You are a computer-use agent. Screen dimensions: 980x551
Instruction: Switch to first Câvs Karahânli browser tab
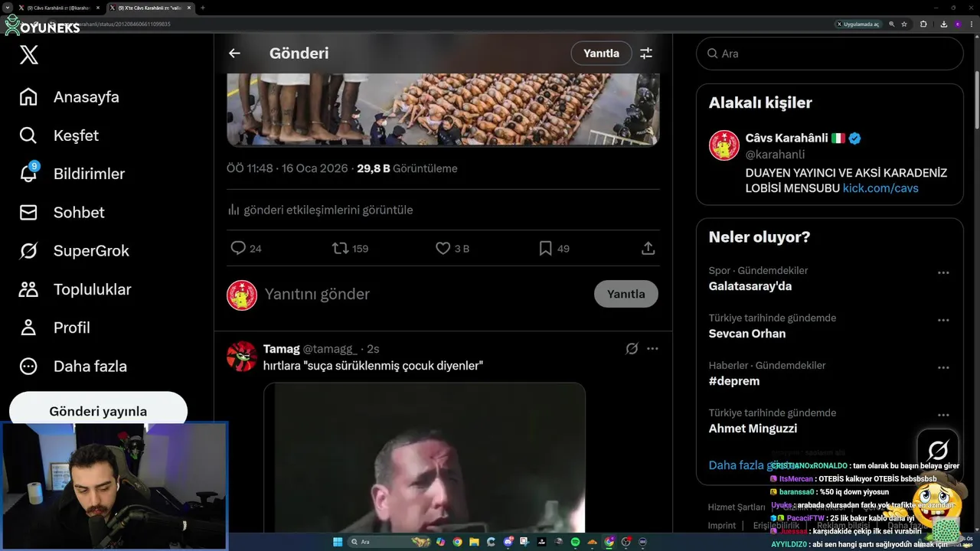coord(58,7)
